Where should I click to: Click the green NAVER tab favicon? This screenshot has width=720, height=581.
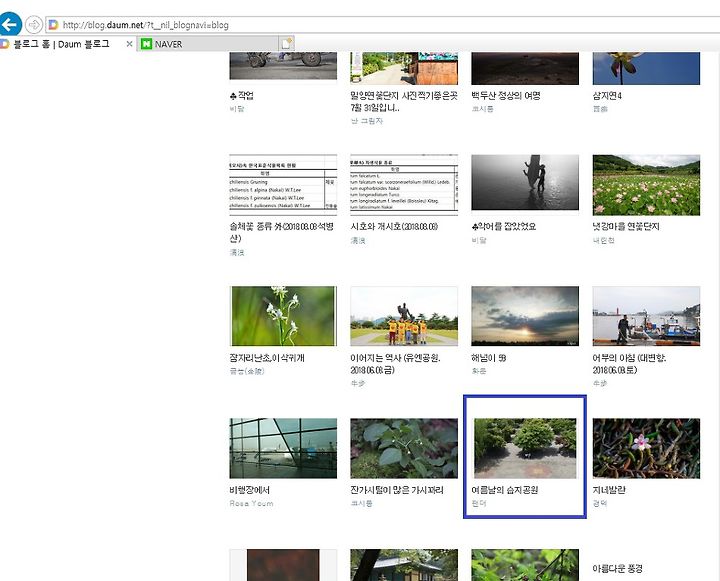146,44
